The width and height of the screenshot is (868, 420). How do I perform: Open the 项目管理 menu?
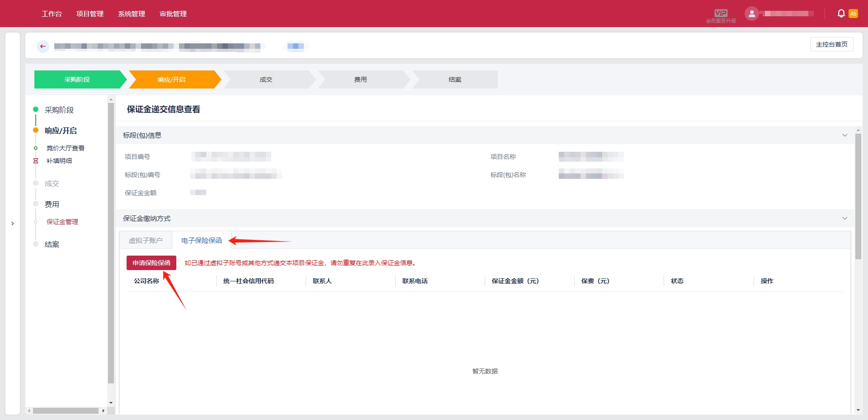[90, 14]
